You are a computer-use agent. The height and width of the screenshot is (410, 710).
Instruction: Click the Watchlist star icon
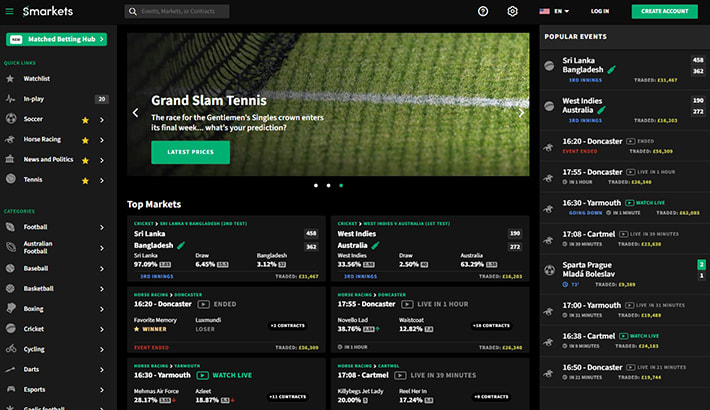10,79
